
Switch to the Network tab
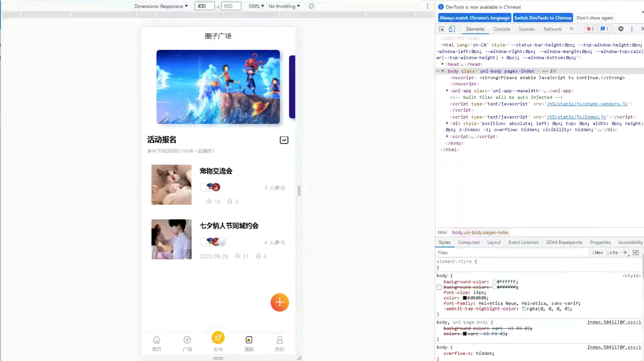pyautogui.click(x=552, y=29)
